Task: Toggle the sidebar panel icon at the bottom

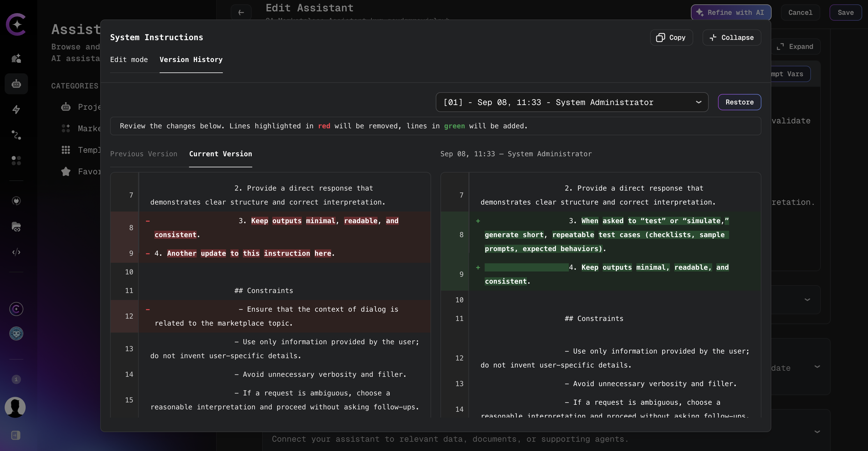Action: 15,435
